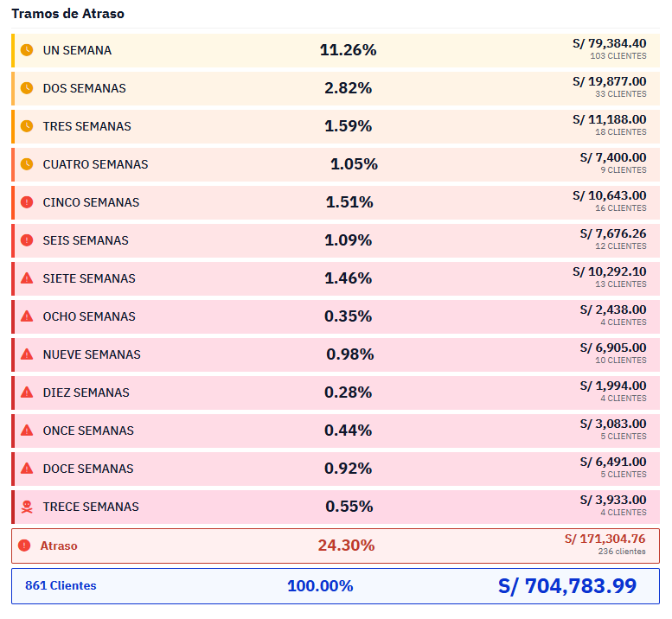Click the Tramos de Atraso heading
The width and height of the screenshot is (672, 619).
coord(67,14)
